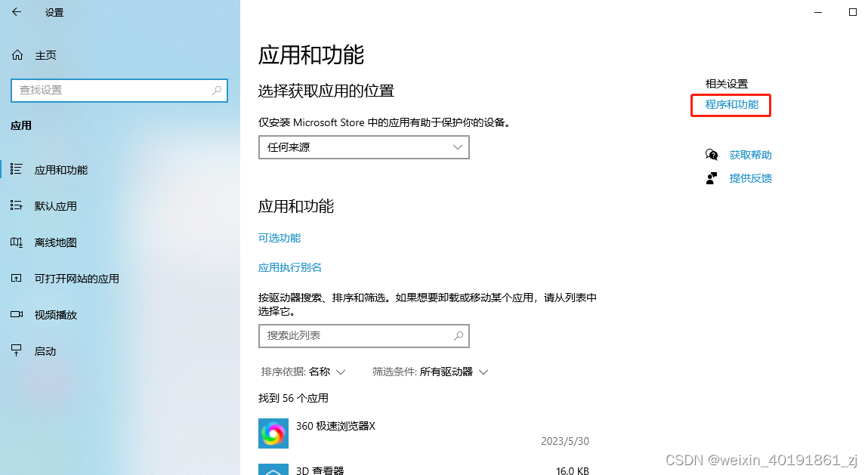Viewport: 868px width, 475px height.
Task: Click the 启动 startup icon
Action: coord(17,350)
